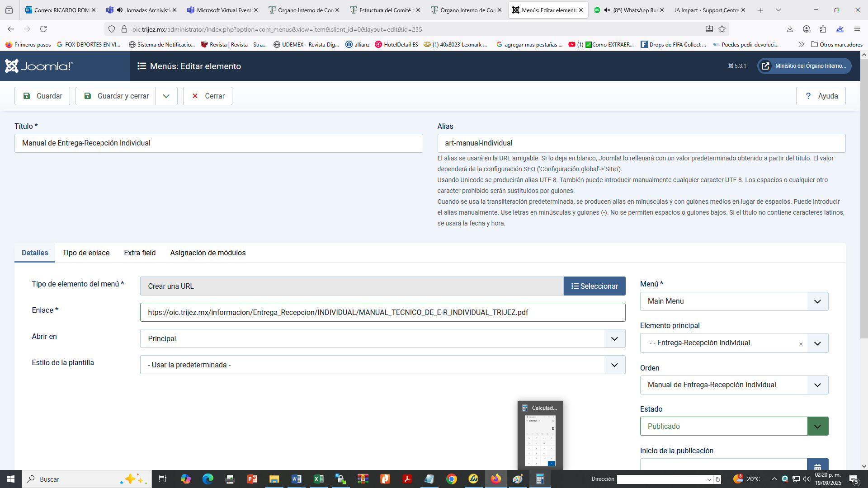The height and width of the screenshot is (488, 868).
Task: Open the Firefox extensions puzzle icon
Action: click(823, 29)
